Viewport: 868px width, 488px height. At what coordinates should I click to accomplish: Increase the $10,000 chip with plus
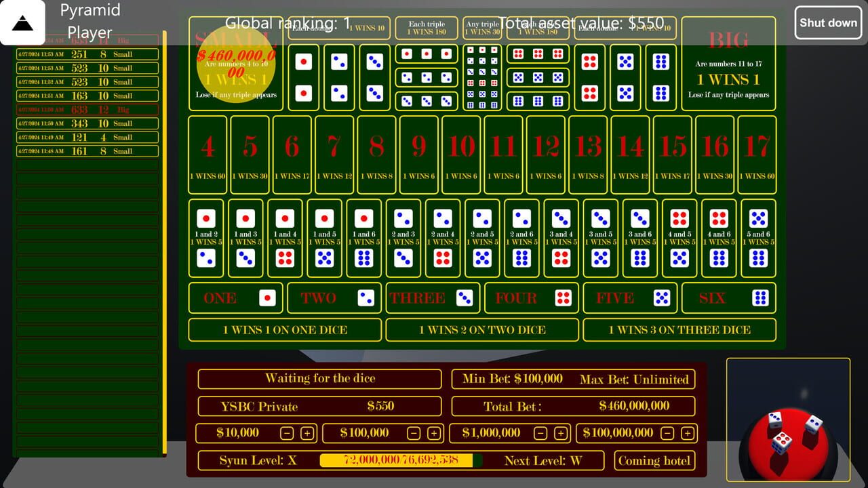(x=307, y=433)
